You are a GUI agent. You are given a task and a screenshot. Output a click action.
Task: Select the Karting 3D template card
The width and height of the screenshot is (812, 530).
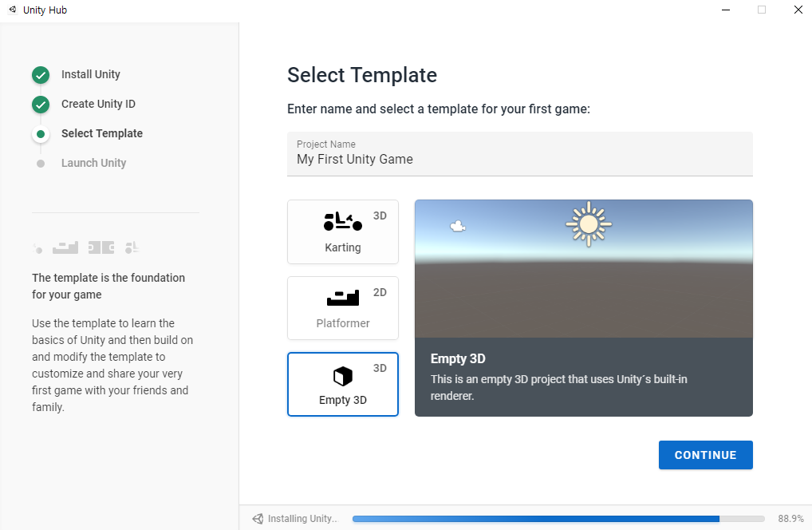pos(343,232)
